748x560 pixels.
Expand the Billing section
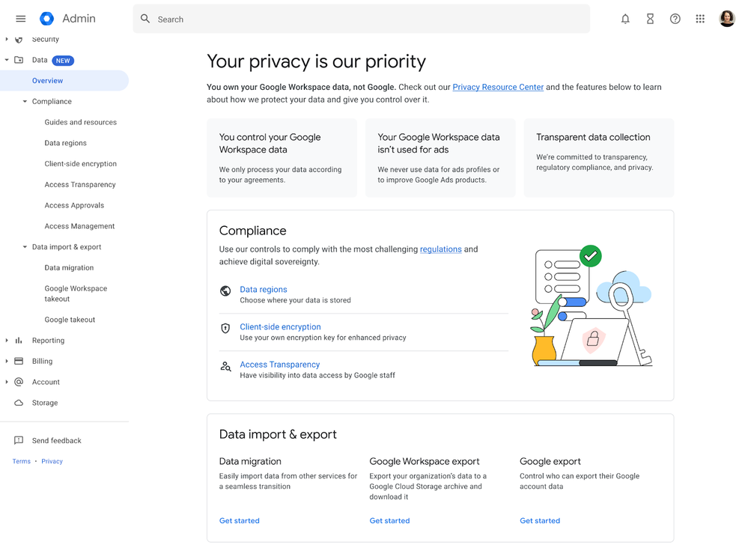pos(7,361)
